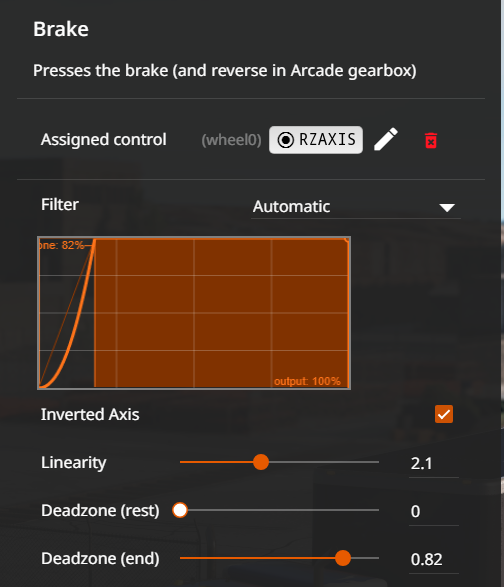Uncheck the Inverted Axis checkbox

[x=444, y=414]
